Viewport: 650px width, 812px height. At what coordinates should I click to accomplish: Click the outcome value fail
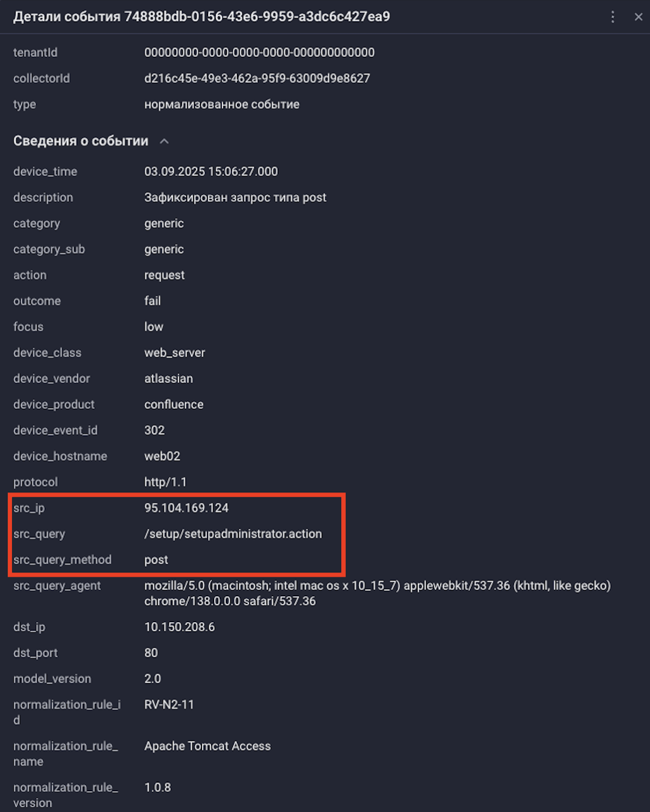click(x=152, y=301)
